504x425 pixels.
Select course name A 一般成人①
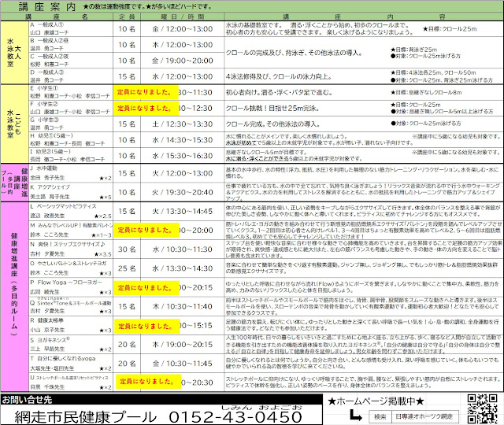(x=47, y=24)
